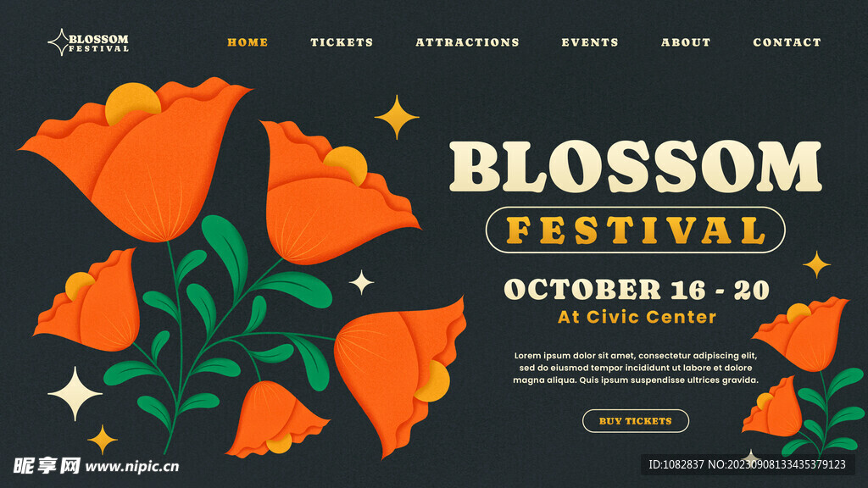This screenshot has width=868, height=488.
Task: Click the BUY TICKETS button
Action: pyautogui.click(x=636, y=421)
